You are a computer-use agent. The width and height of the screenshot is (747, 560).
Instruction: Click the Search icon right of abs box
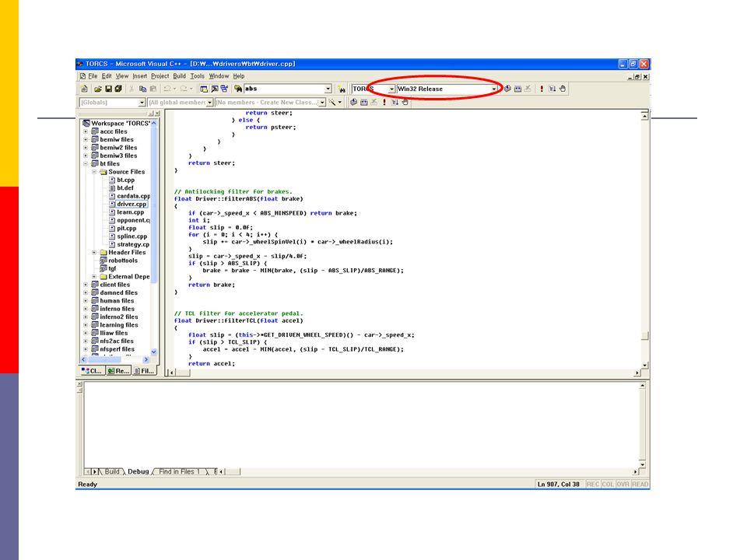341,89
